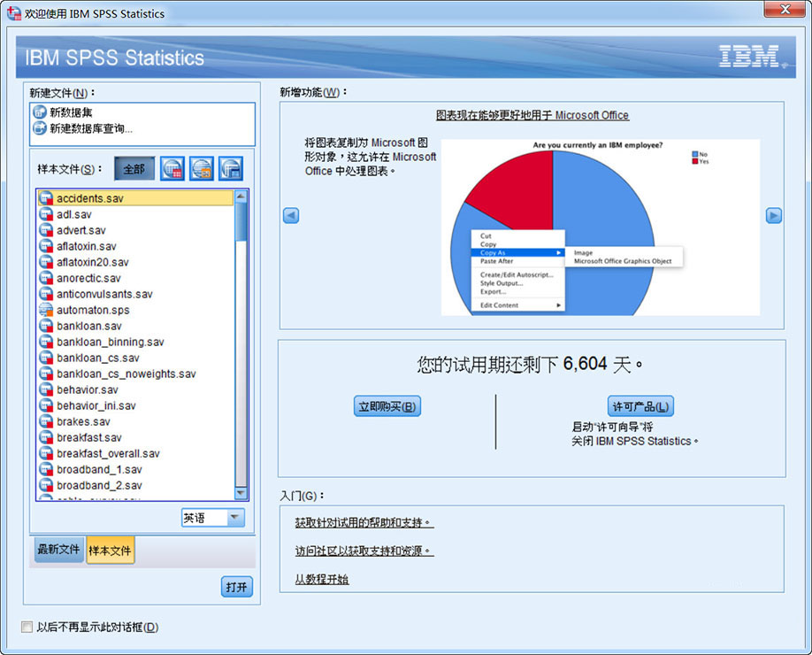Viewport: 812px width, 655px height.
Task: Click the IBM logo in the banner
Action: [748, 57]
